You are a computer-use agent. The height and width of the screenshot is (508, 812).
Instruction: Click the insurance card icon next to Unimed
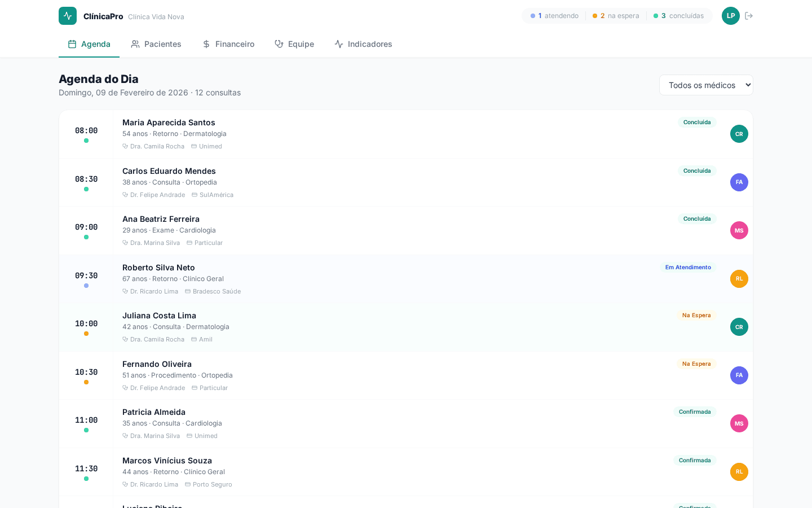coord(195,146)
